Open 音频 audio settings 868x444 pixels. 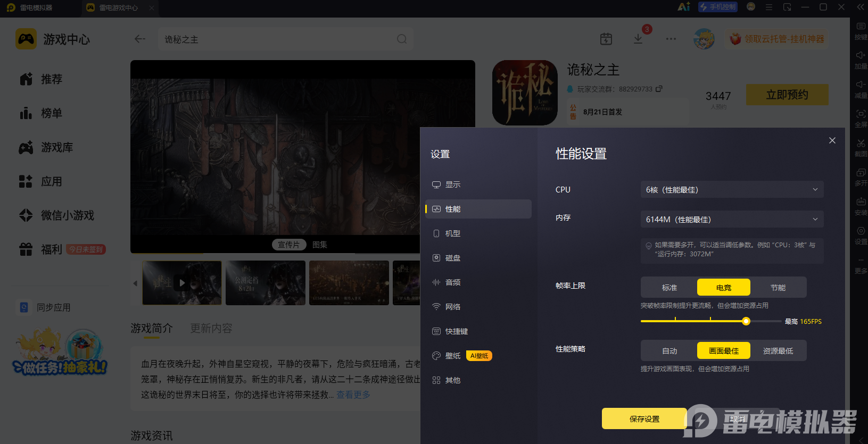click(478, 282)
